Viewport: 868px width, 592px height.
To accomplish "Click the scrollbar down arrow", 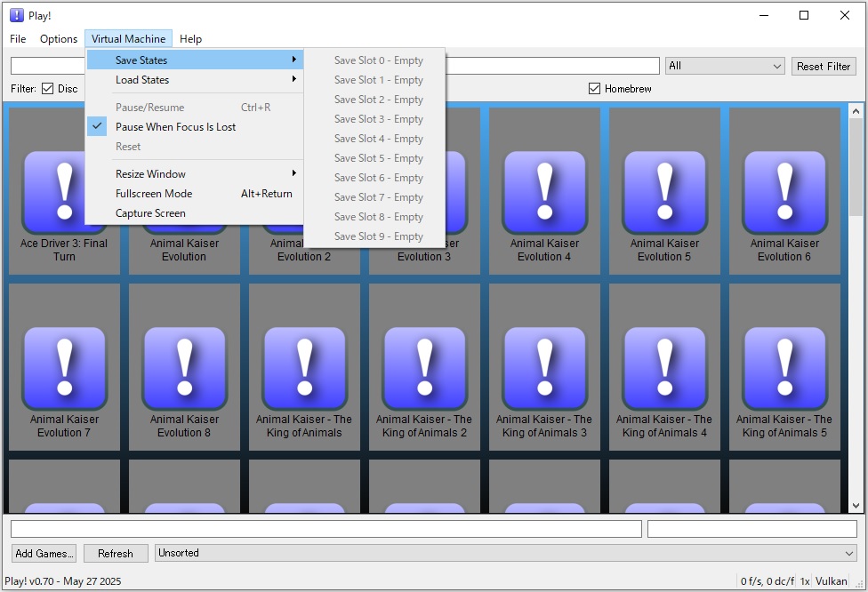I will pyautogui.click(x=856, y=505).
